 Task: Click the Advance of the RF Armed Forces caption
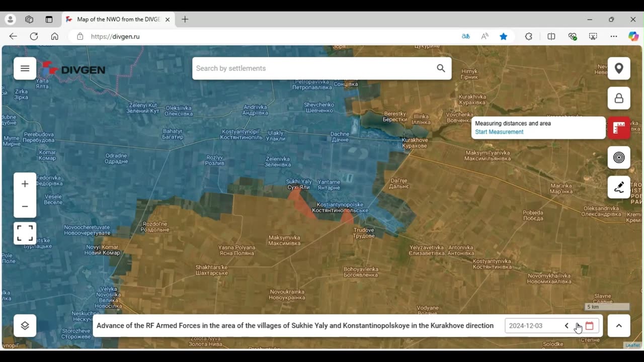click(x=295, y=326)
